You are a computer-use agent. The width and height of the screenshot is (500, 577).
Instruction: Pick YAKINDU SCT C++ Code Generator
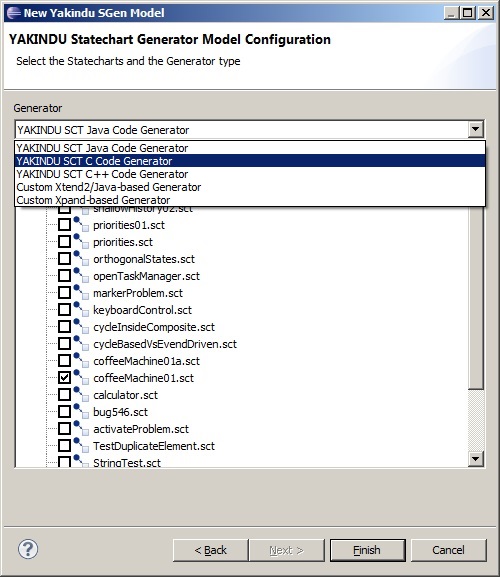pyautogui.click(x=250, y=174)
